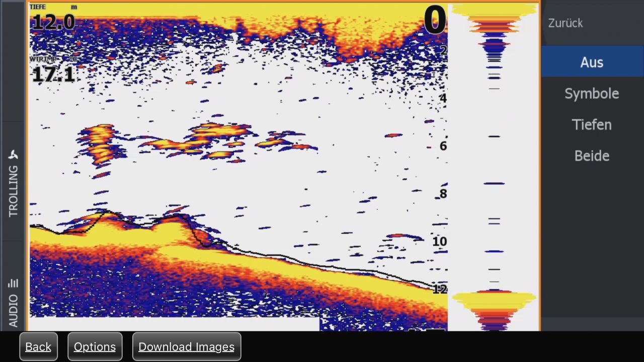644x362 pixels.
Task: Select the "Aus" option
Action: coord(592,62)
